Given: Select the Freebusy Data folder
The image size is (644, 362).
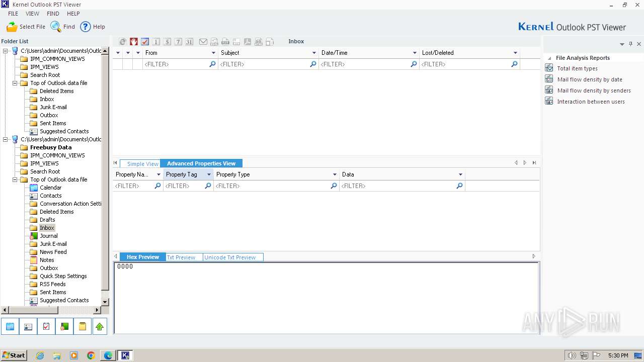Looking at the screenshot, I should [x=51, y=147].
